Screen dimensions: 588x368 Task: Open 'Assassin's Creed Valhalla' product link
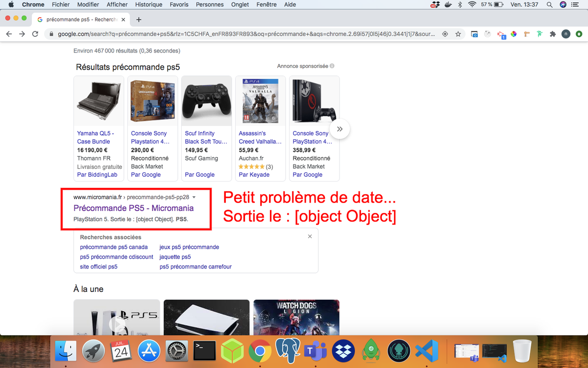point(260,137)
